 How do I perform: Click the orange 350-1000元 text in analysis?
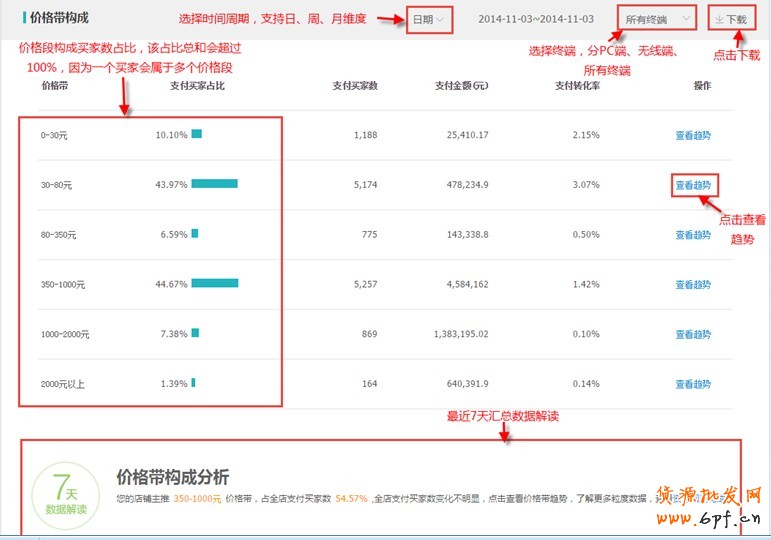(x=197, y=498)
